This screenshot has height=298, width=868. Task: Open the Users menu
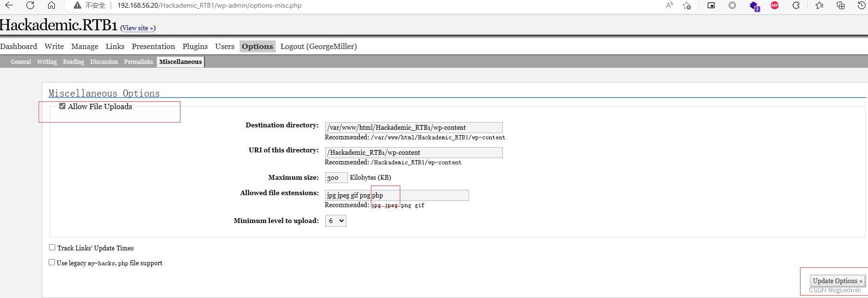click(x=225, y=46)
